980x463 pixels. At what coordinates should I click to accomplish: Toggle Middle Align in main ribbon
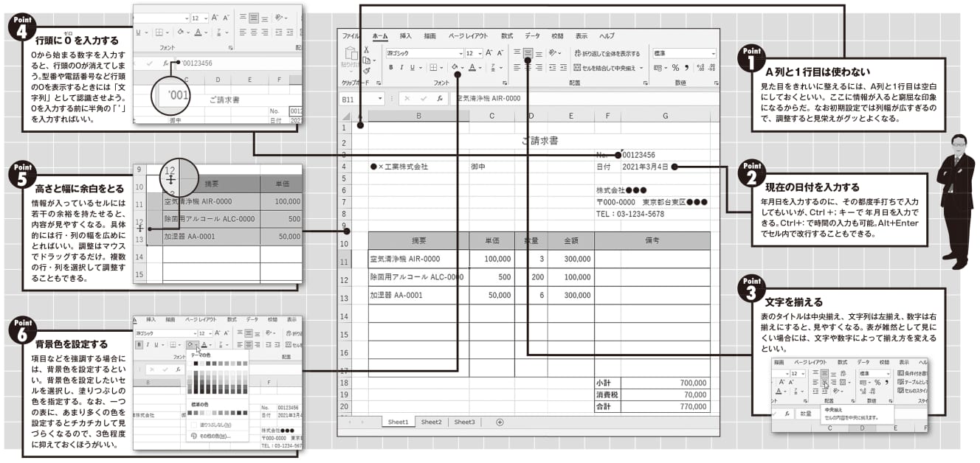click(528, 53)
